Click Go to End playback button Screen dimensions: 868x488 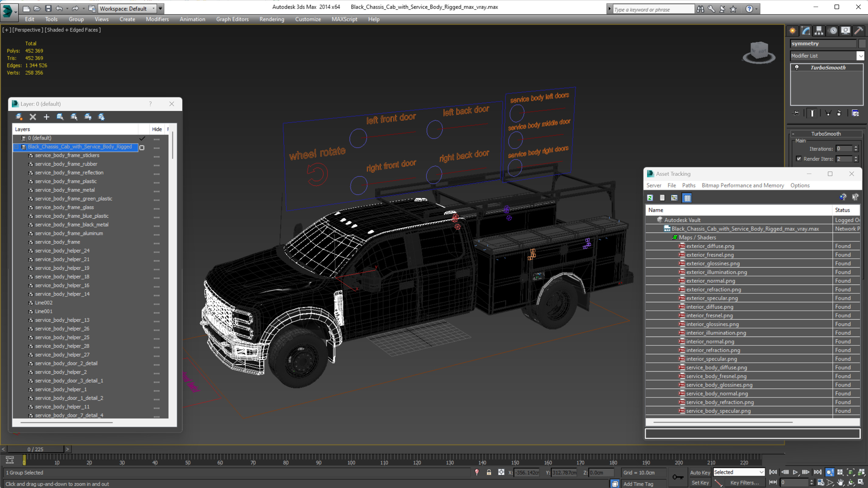(x=818, y=472)
